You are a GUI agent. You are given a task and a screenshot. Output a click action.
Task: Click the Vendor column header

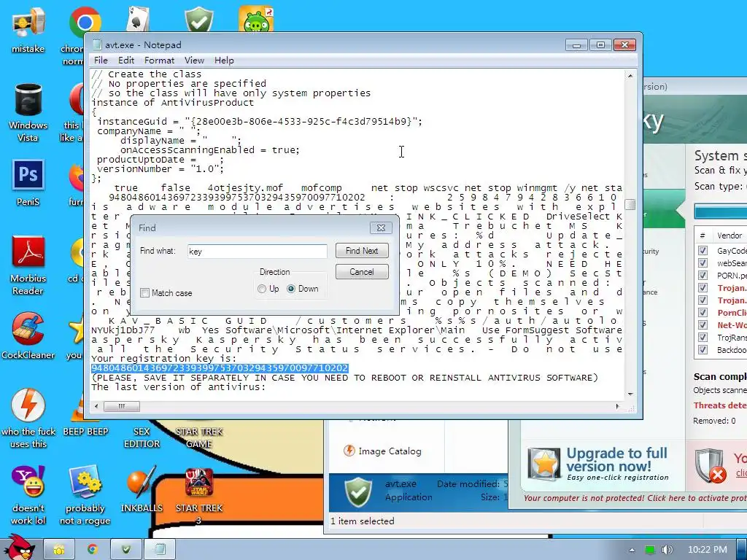pos(729,236)
